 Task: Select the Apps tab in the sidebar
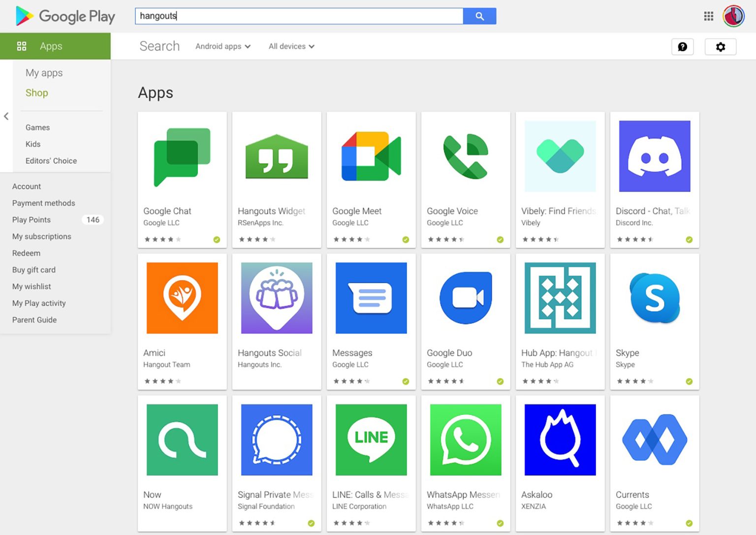click(x=51, y=46)
